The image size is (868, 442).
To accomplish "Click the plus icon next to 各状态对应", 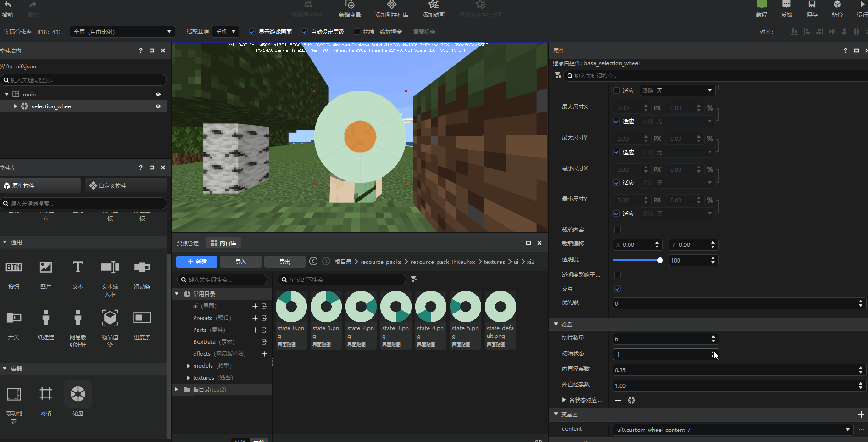I will point(618,400).
